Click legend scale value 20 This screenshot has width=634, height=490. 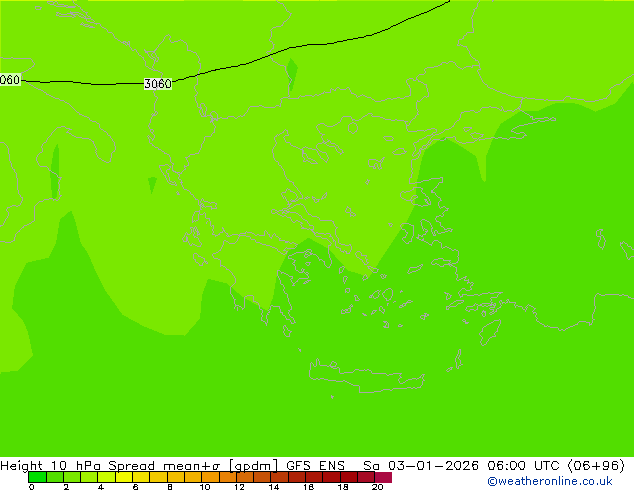click(378, 487)
